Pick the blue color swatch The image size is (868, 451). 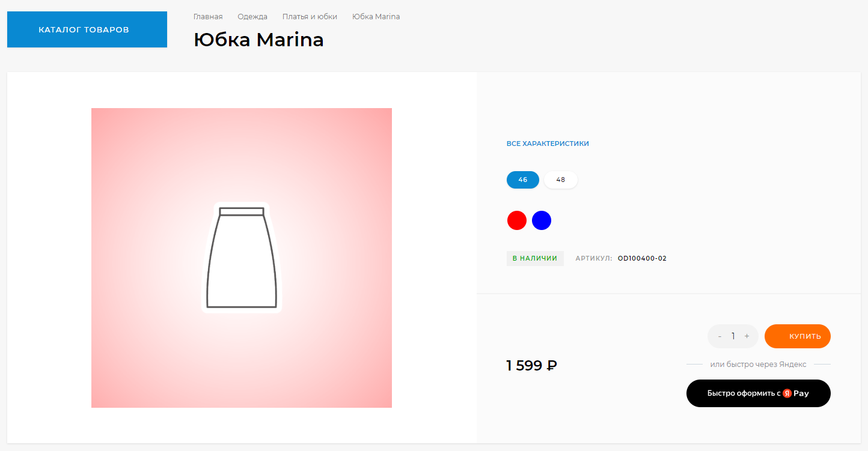tap(542, 220)
